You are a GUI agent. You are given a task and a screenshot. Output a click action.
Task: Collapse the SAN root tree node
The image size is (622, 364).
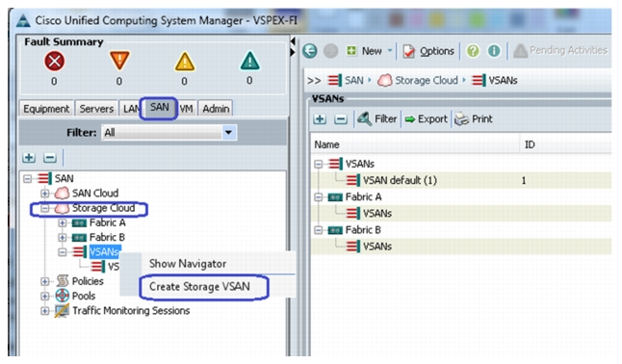[x=27, y=178]
